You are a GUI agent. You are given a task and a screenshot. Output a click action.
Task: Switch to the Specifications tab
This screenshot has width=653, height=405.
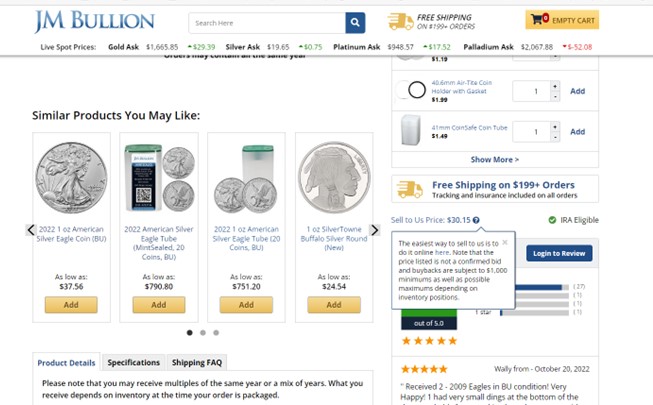click(x=133, y=362)
